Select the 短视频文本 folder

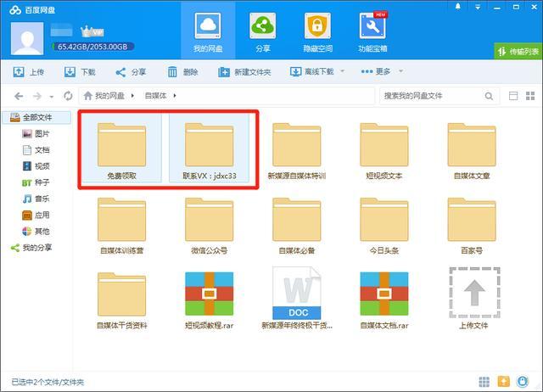point(384,151)
